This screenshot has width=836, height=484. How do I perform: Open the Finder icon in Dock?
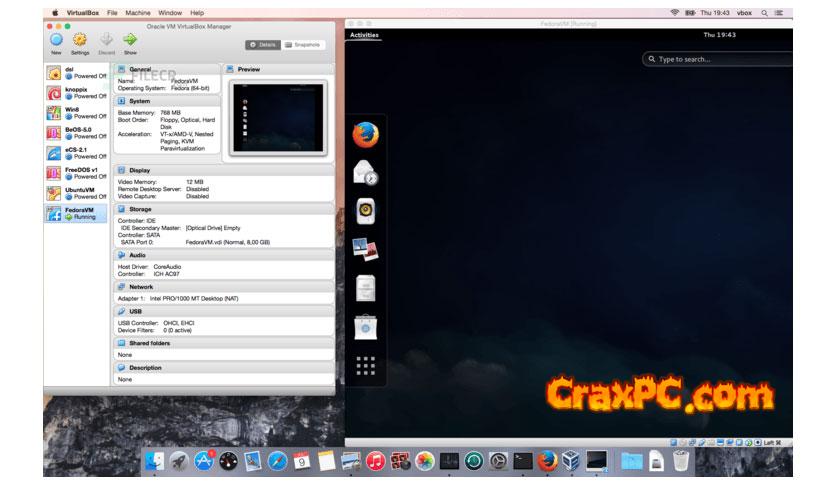pos(155,461)
